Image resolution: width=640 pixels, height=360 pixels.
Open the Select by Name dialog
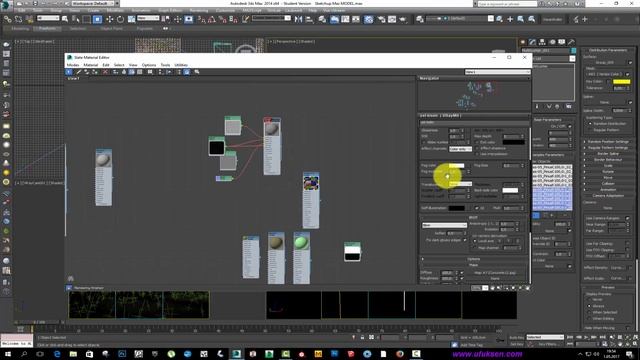pyautogui.click(x=76, y=19)
